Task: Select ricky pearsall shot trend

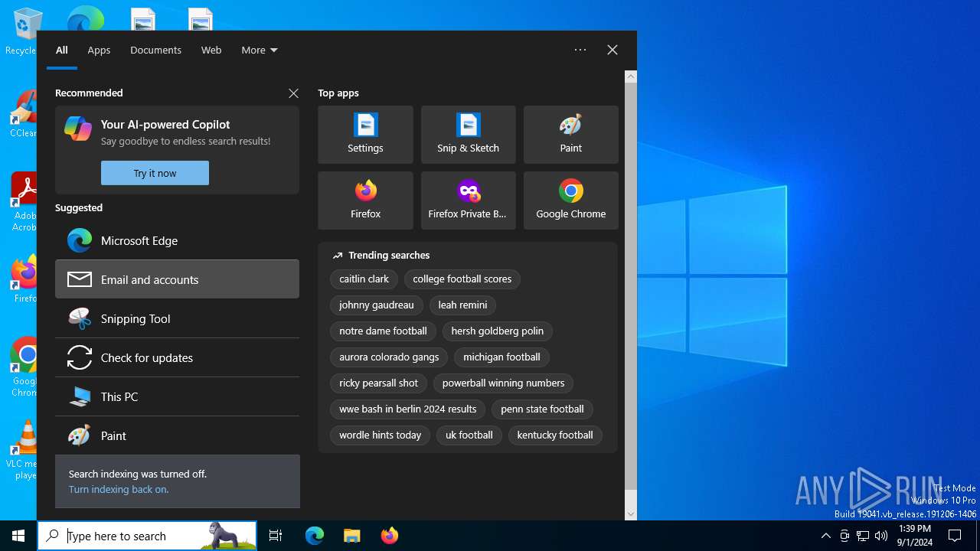Action: tap(379, 383)
